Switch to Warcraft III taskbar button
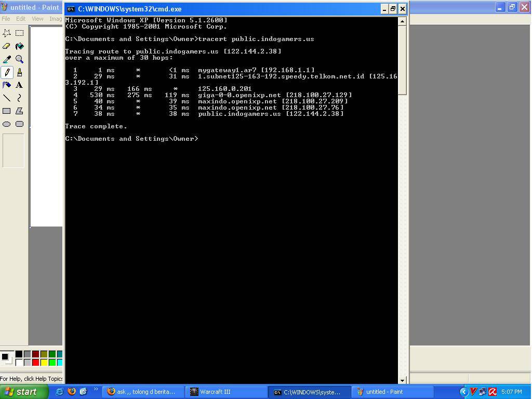The height and width of the screenshot is (399, 532). tap(227, 392)
